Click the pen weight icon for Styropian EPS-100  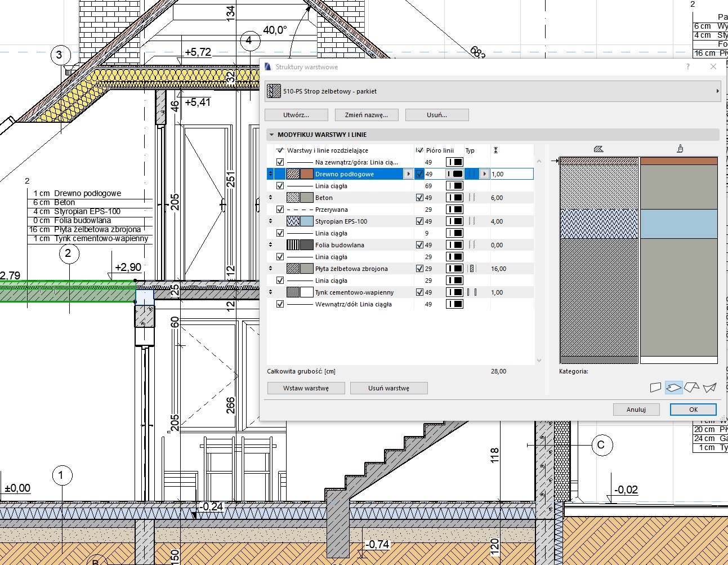click(454, 221)
